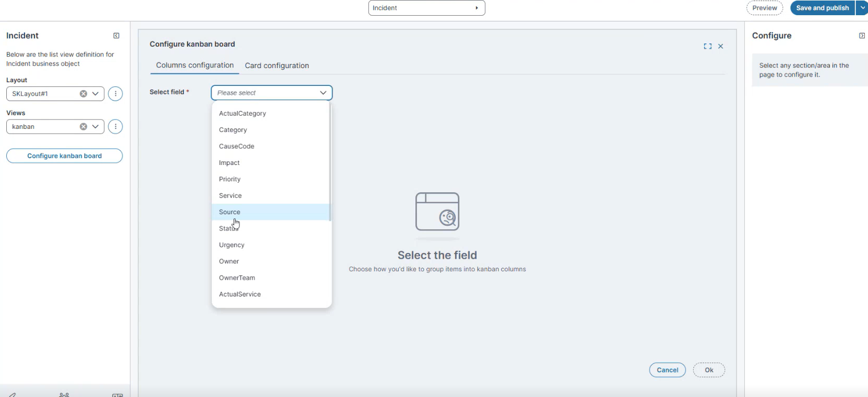Clear the SKLayout#1 layout selection

pos(83,94)
